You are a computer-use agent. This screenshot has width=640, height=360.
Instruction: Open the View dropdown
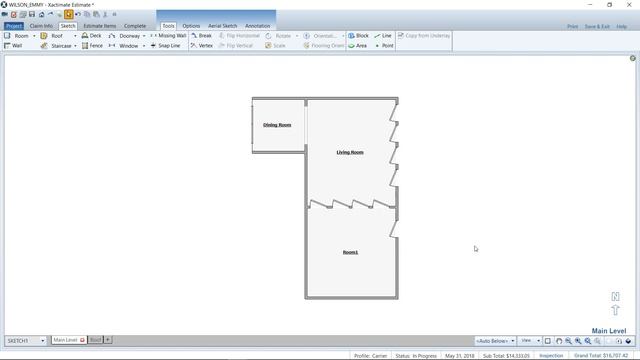pyautogui.click(x=530, y=341)
